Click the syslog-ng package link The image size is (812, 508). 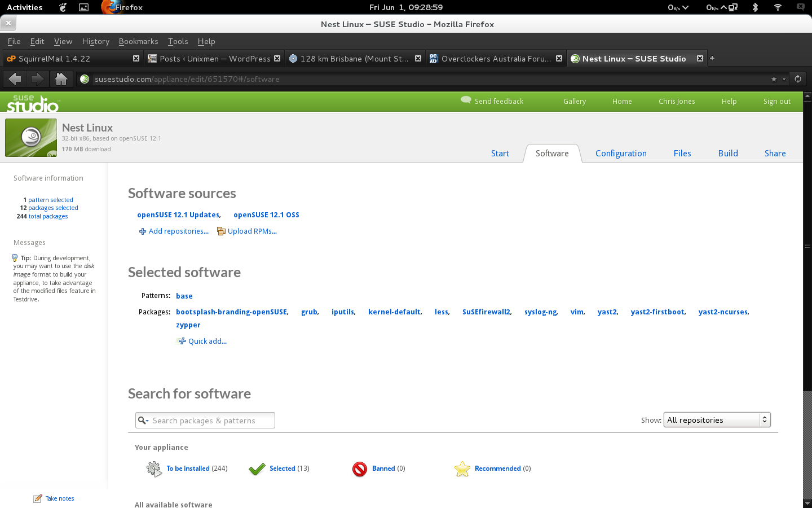[541, 312]
